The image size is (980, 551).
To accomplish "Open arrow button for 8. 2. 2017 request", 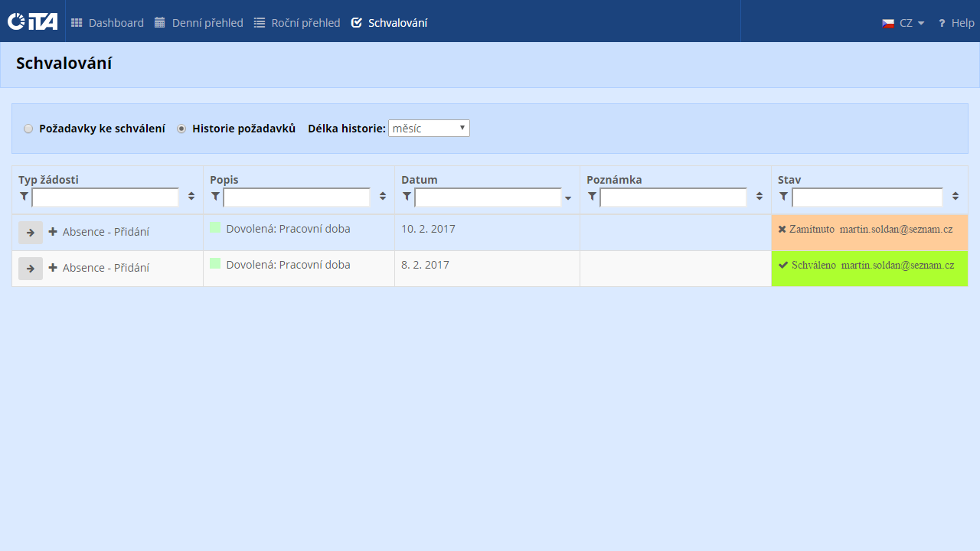I will pos(31,269).
